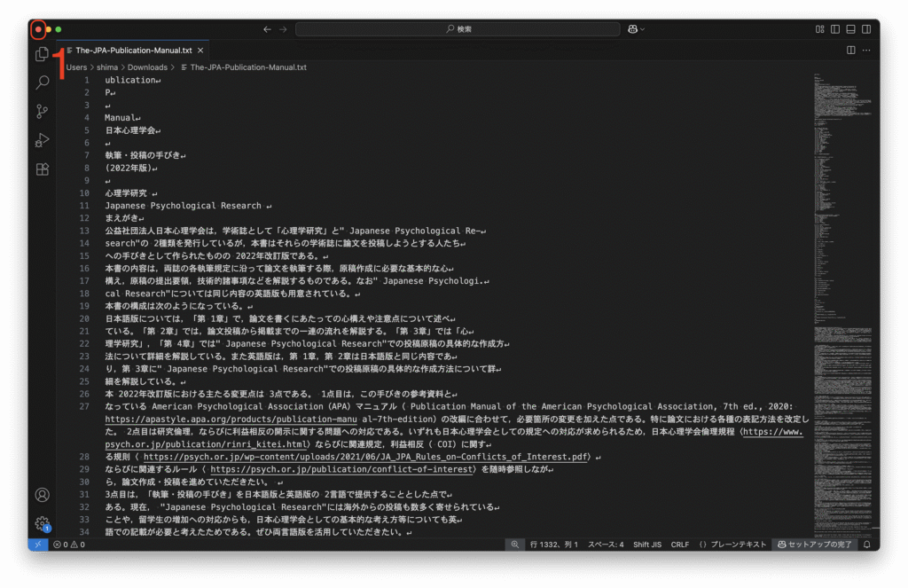Open the Customize Layout icon
Viewport: 908px width, 588px height.
pyautogui.click(x=819, y=29)
